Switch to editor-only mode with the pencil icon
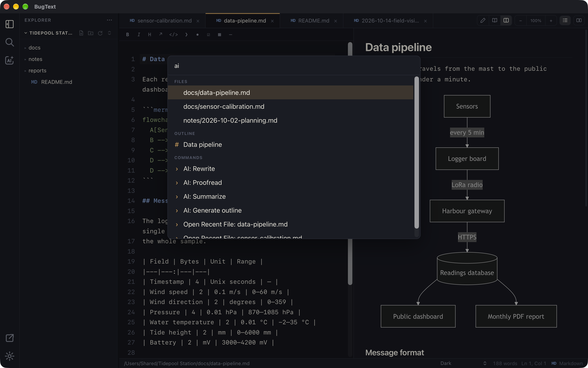This screenshot has height=368, width=588. pos(483,20)
